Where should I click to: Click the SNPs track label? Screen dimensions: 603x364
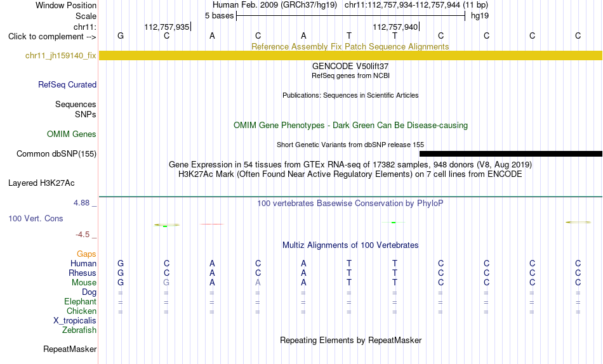tap(86, 114)
